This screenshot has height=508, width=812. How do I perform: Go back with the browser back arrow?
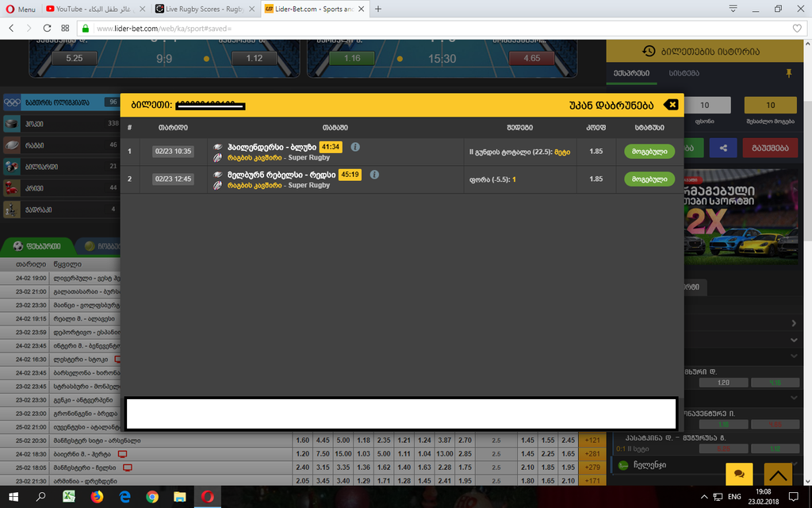(x=11, y=29)
